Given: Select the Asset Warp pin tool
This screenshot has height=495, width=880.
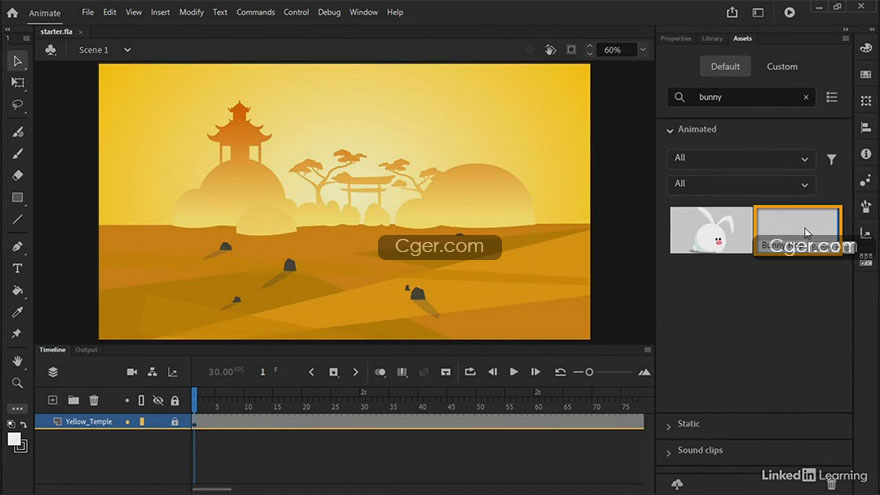Looking at the screenshot, I should (x=17, y=334).
